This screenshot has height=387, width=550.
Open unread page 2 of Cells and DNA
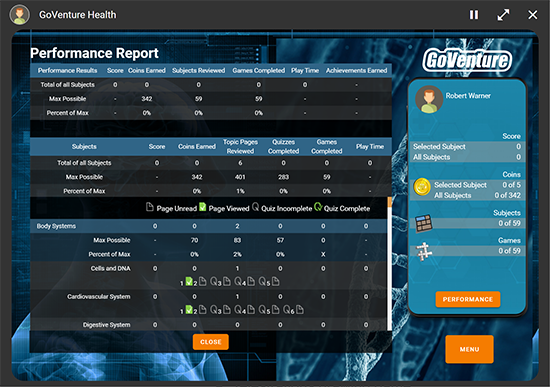pyautogui.click(x=202, y=281)
